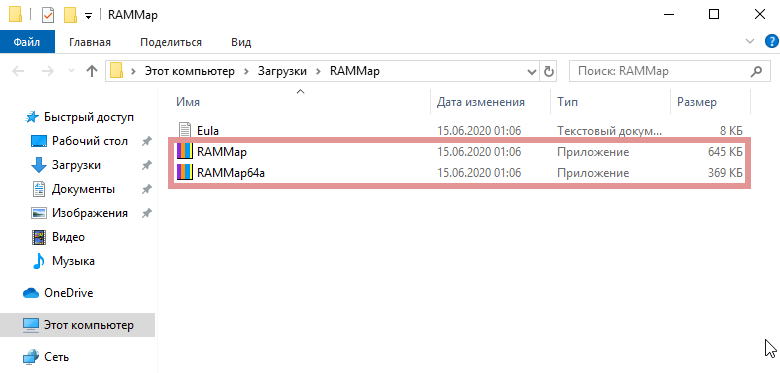Click the Explorer help question mark icon
The height and width of the screenshot is (373, 780).
[x=771, y=42]
